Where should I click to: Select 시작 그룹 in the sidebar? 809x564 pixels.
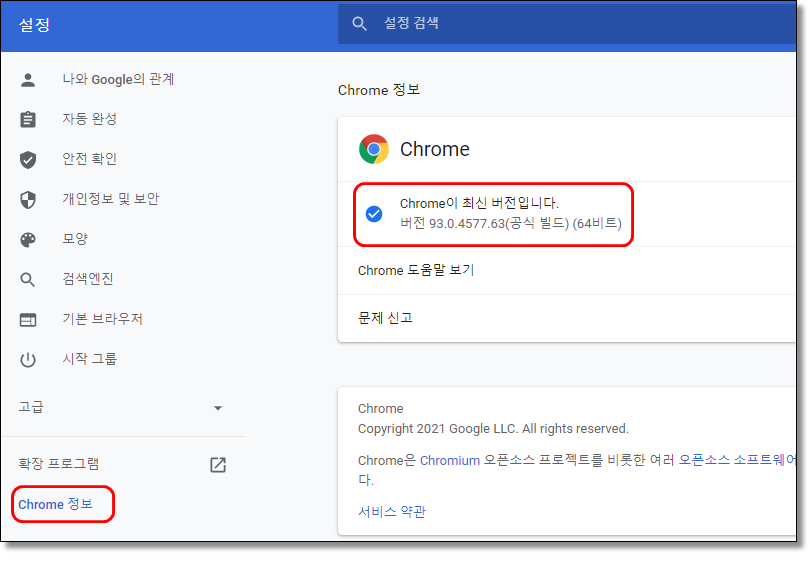pyautogui.click(x=89, y=359)
